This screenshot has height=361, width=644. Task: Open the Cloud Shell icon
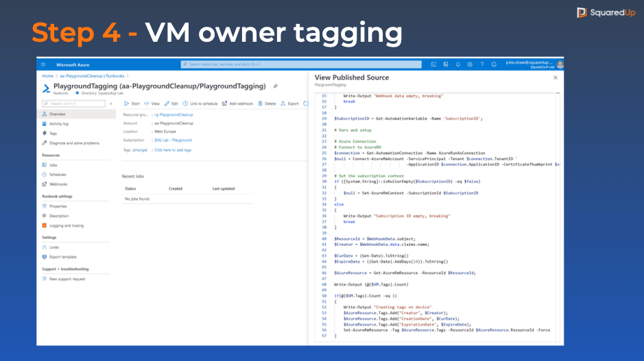pyautogui.click(x=433, y=64)
